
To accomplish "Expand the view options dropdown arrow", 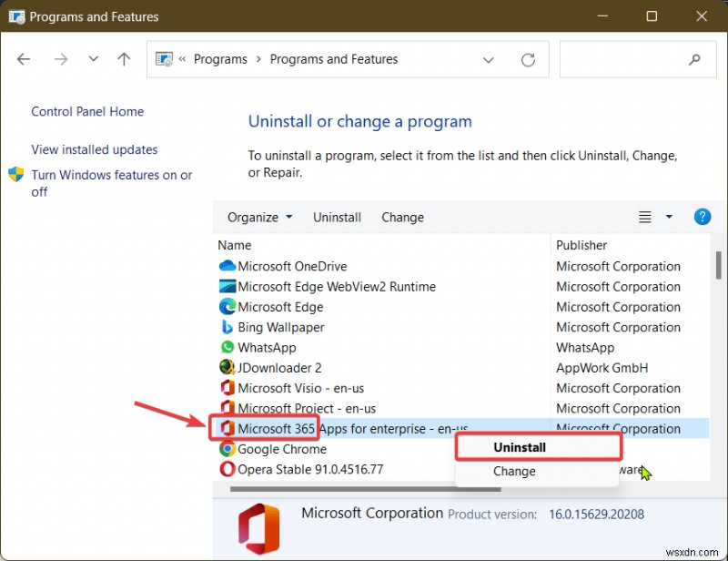I will tap(669, 217).
